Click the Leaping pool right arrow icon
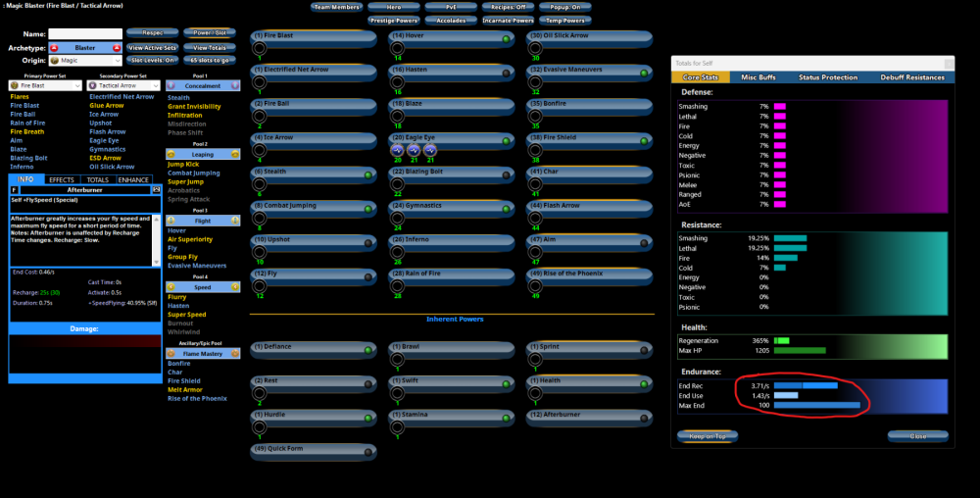This screenshot has width=980, height=498. coord(234,154)
